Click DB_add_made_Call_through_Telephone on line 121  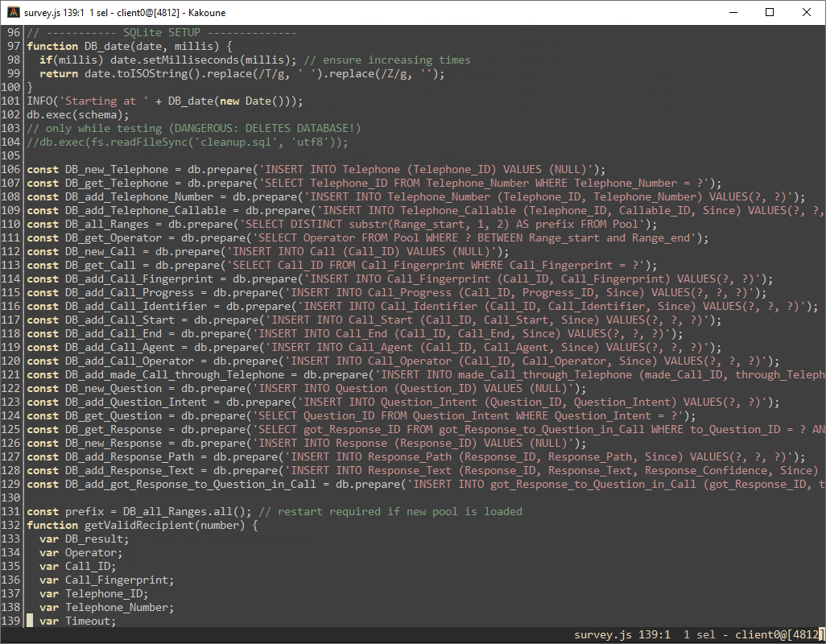pyautogui.click(x=175, y=375)
